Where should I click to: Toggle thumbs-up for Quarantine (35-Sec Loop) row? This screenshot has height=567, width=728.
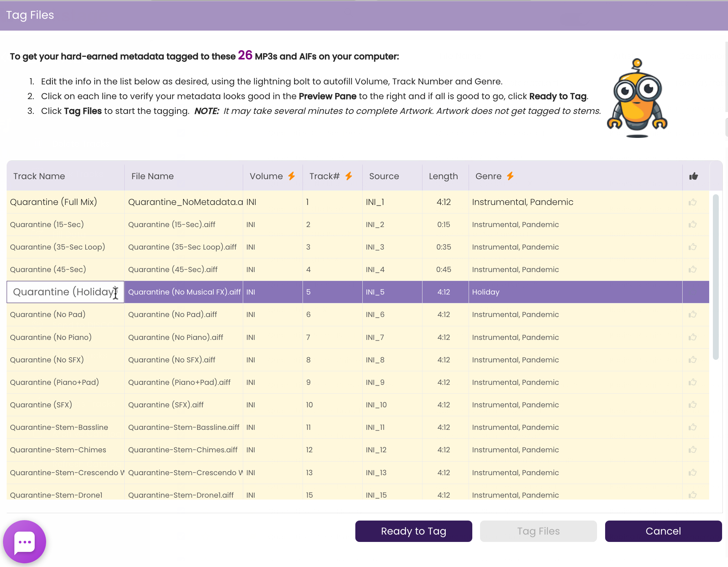click(693, 247)
